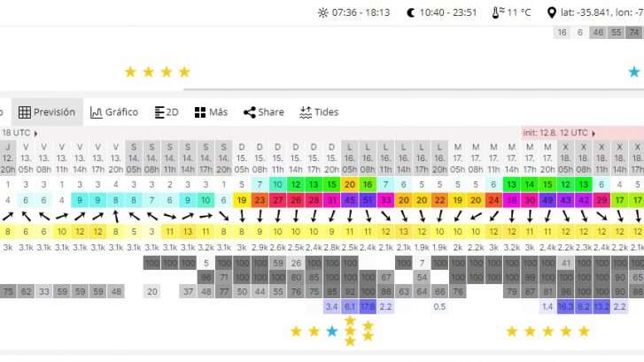Click the blue star in the bottom rating row
Screen dimensions: 644x362
(x=331, y=331)
